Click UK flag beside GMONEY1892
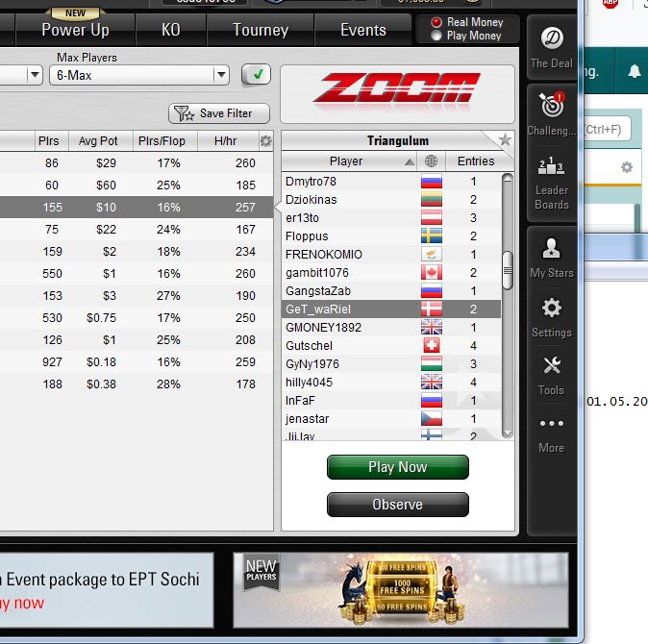This screenshot has width=648, height=644. [432, 328]
